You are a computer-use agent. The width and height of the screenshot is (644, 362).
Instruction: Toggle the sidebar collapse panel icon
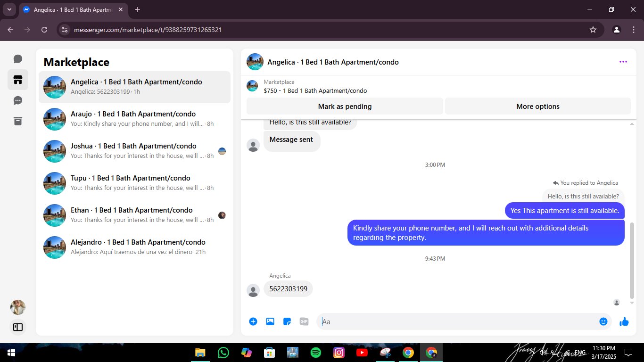18,327
